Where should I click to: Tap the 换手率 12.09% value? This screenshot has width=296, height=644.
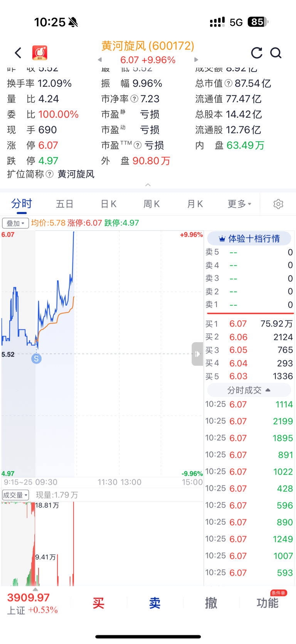(x=55, y=83)
